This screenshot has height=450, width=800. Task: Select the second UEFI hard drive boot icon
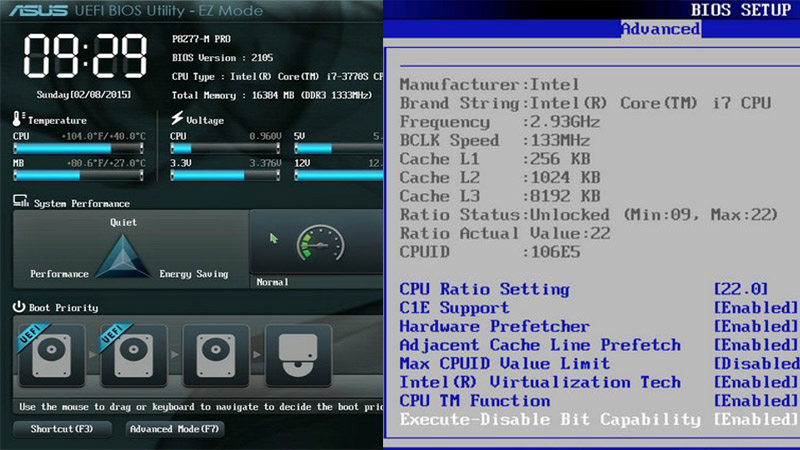click(x=134, y=355)
